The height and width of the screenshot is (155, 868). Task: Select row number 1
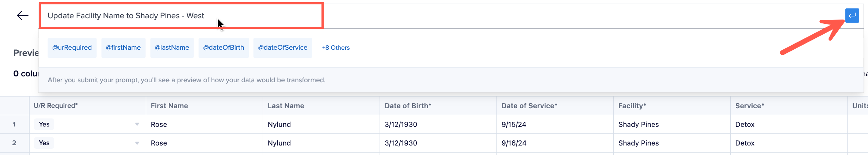[x=14, y=124]
